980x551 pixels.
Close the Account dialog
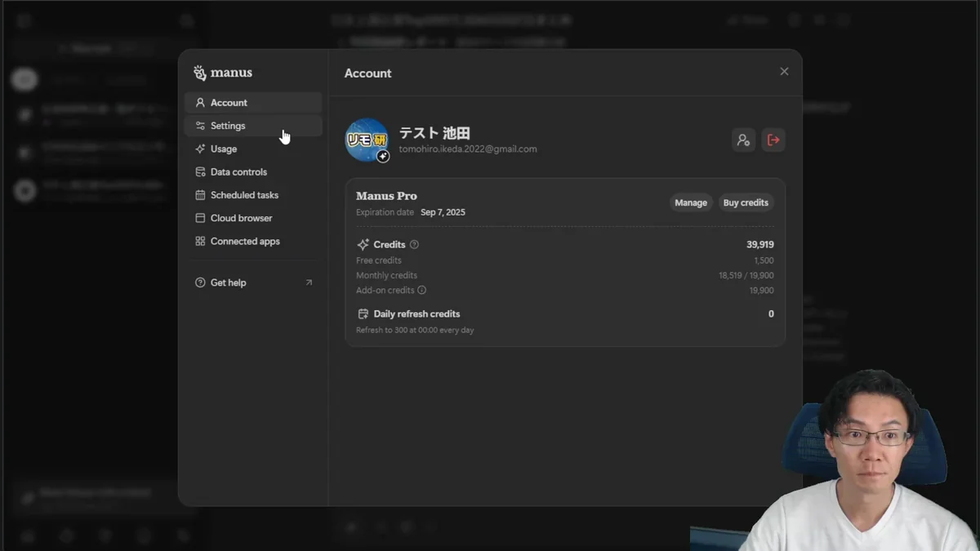[x=784, y=72]
